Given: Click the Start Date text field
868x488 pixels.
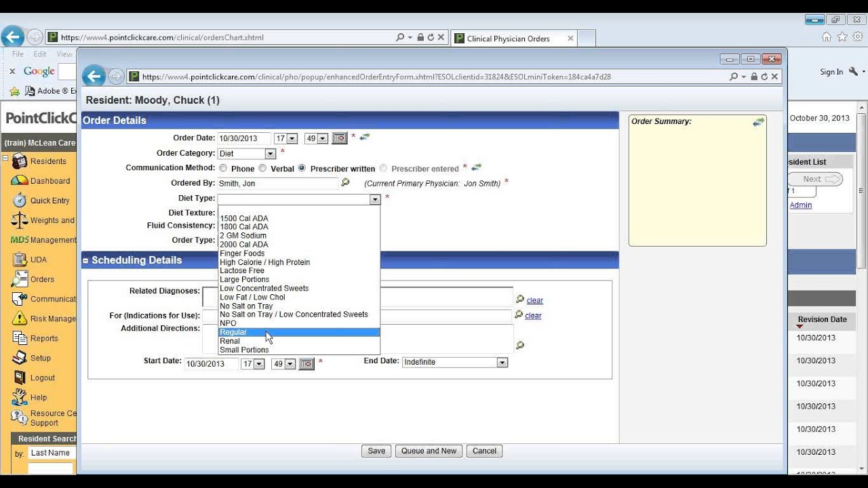Looking at the screenshot, I should pyautogui.click(x=211, y=364).
